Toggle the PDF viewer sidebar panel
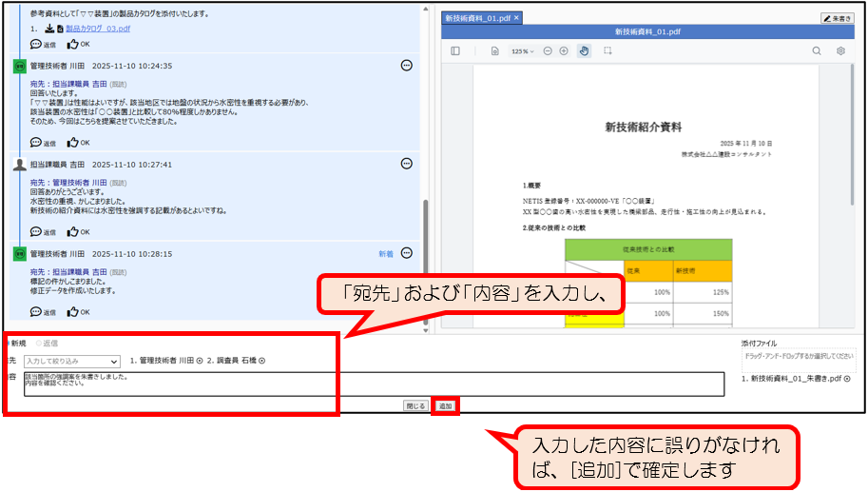The image size is (868, 492). (455, 50)
